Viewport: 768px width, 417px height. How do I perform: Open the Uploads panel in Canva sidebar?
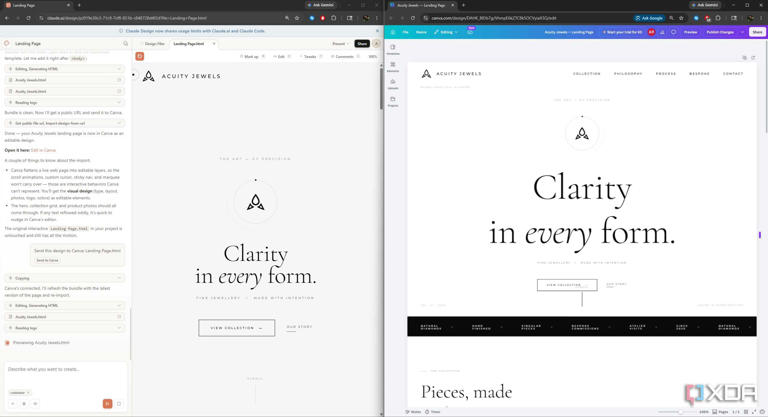tap(393, 84)
